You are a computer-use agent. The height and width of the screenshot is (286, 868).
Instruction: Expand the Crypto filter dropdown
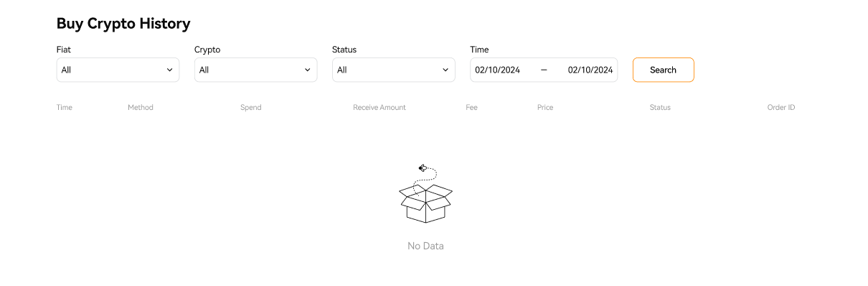255,70
